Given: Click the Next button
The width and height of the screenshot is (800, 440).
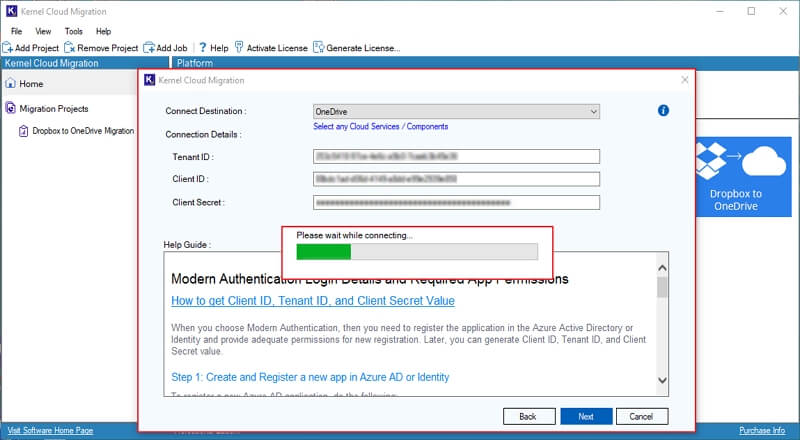Looking at the screenshot, I should pyautogui.click(x=586, y=417).
